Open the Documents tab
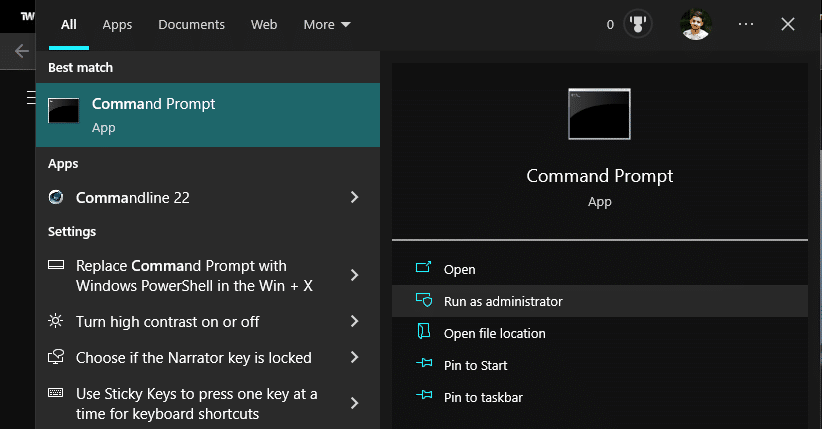822x429 pixels. [191, 25]
